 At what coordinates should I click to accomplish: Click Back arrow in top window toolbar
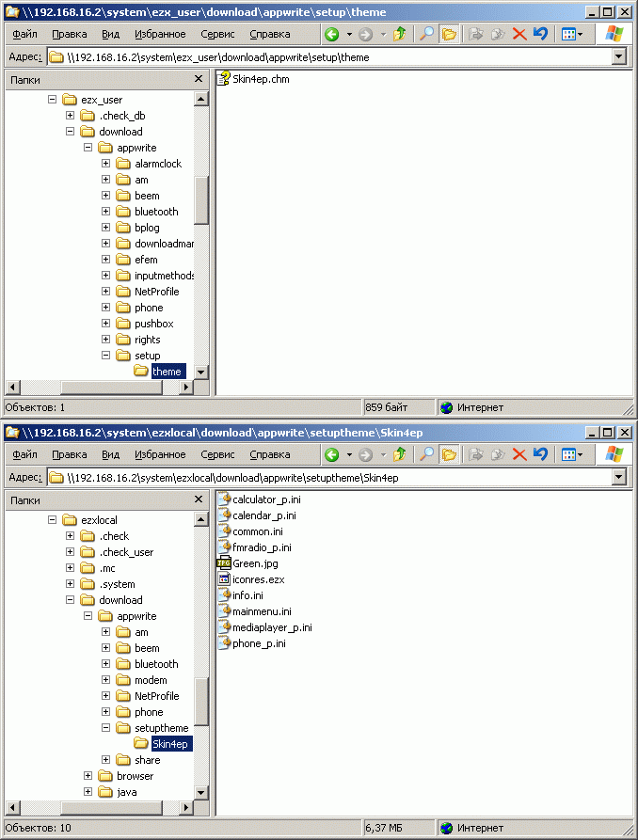coord(332,34)
